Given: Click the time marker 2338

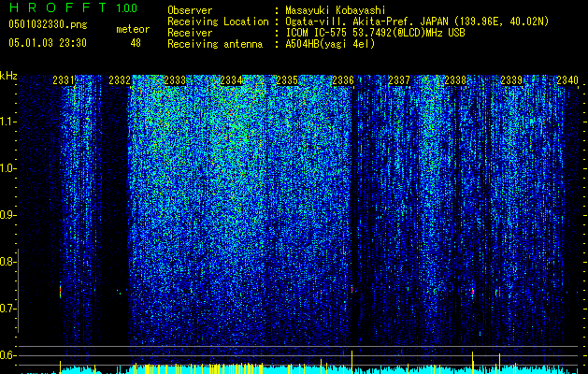Looking at the screenshot, I should coord(455,80).
